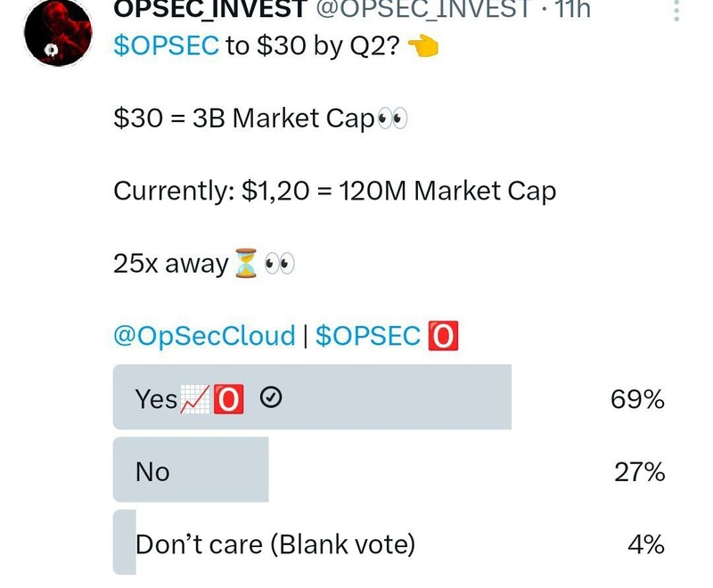713x588 pixels.
Task: Click the OPSEC_INVEST display name
Action: [208, 9]
